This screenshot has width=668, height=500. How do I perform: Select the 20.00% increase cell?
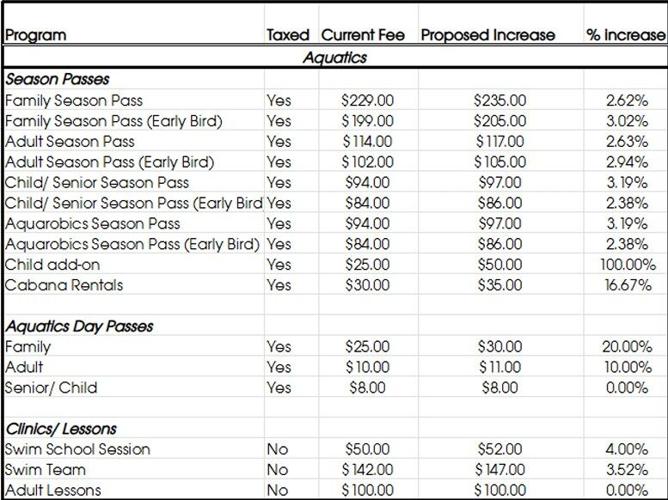(x=628, y=346)
